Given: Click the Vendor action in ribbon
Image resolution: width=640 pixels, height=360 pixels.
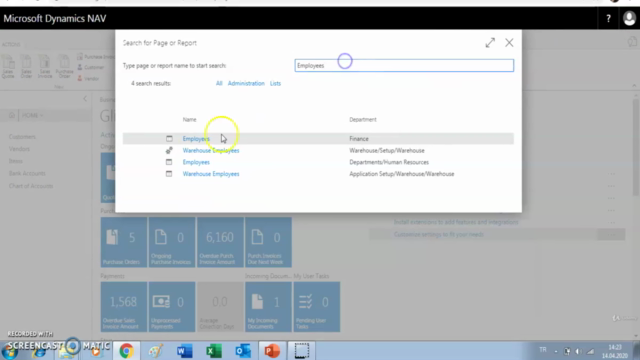Looking at the screenshot, I should click(x=88, y=78).
